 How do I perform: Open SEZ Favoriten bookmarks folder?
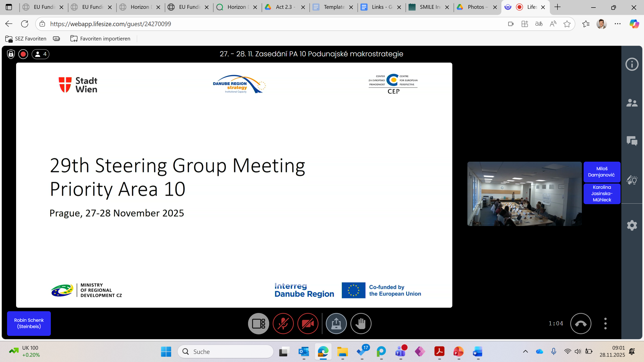26,39
